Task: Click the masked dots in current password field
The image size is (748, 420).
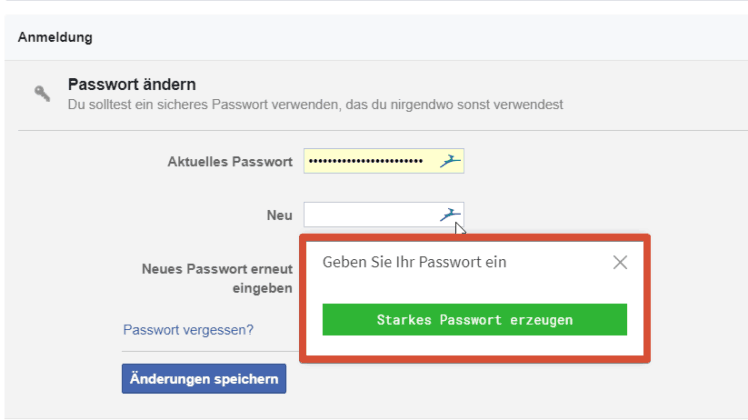Action: tap(365, 161)
